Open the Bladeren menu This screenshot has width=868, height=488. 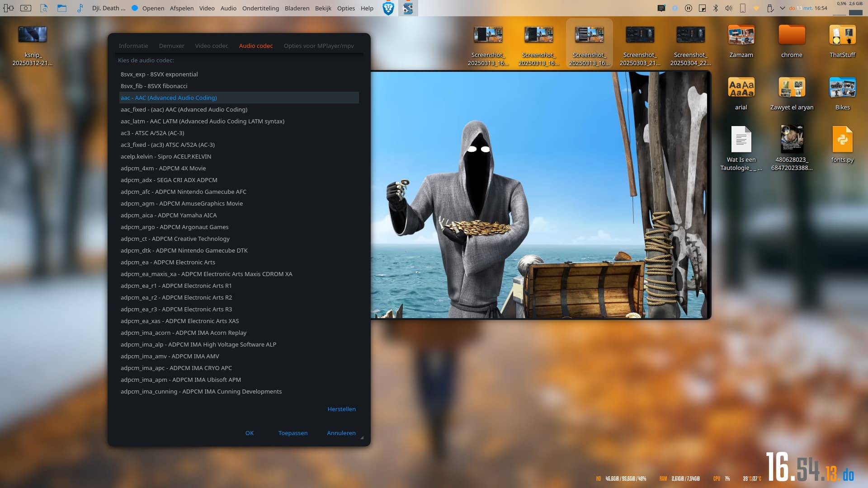[x=297, y=8]
